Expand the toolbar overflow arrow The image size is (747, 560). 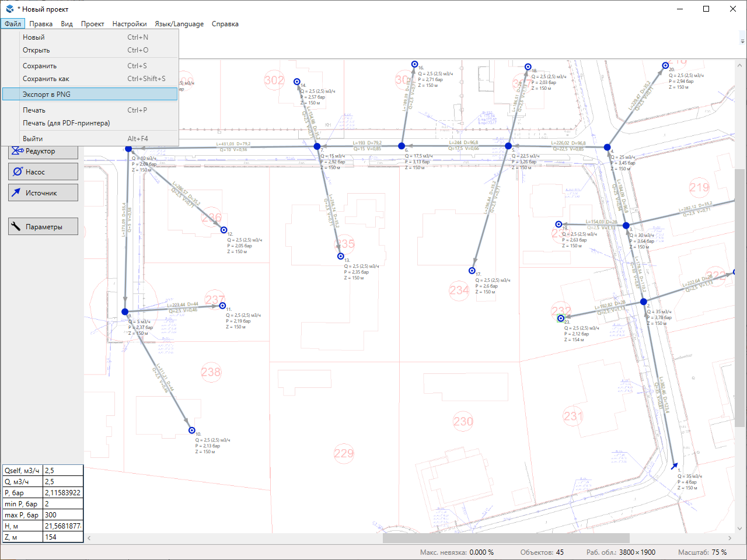point(742,41)
